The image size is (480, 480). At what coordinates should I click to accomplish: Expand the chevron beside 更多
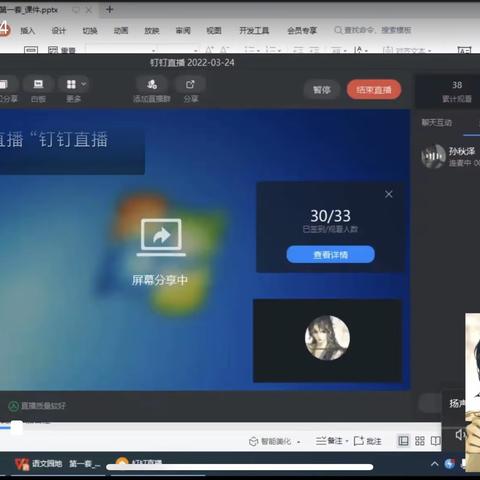point(84,84)
